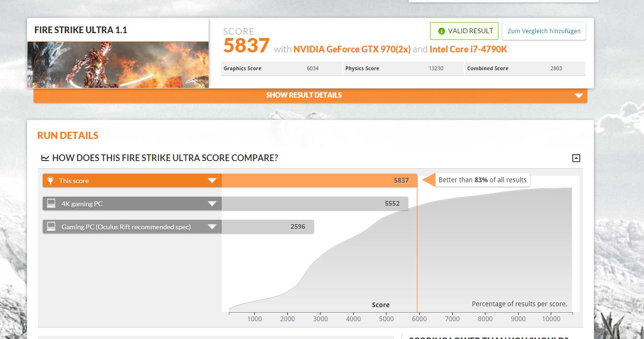The image size is (644, 339).
Task: Click the Better than 83% of all results tooltip
Action: (483, 180)
